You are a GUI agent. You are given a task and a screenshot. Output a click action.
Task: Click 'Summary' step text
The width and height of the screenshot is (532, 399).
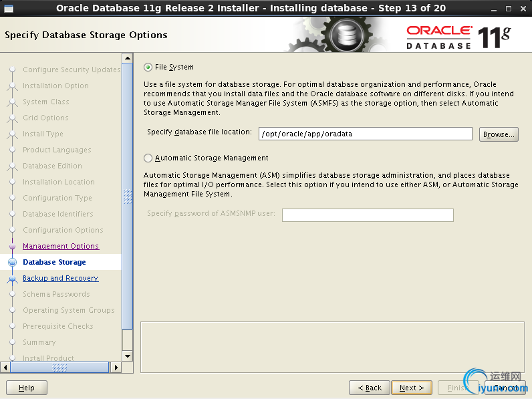tap(39, 342)
